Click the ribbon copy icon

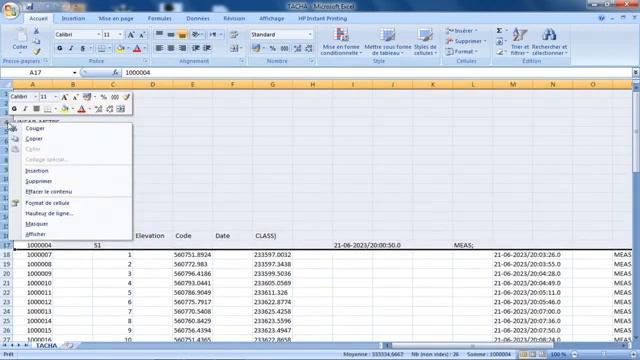click(x=36, y=41)
